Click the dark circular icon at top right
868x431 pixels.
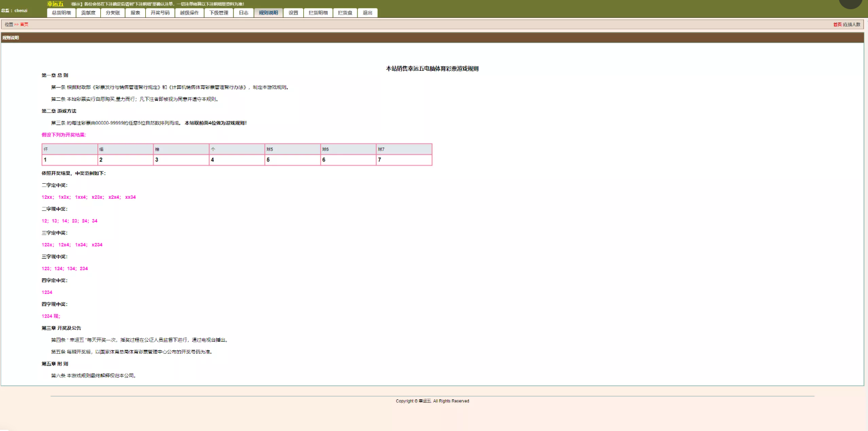(850, 3)
